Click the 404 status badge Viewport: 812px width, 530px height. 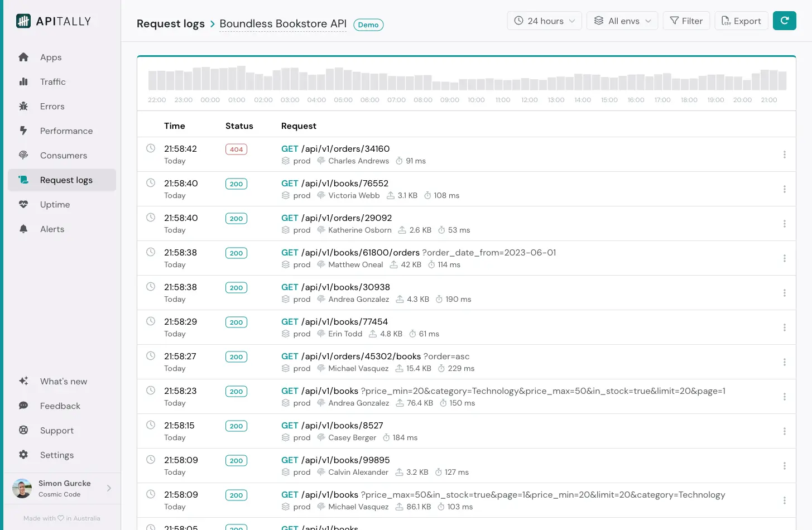[x=236, y=150]
